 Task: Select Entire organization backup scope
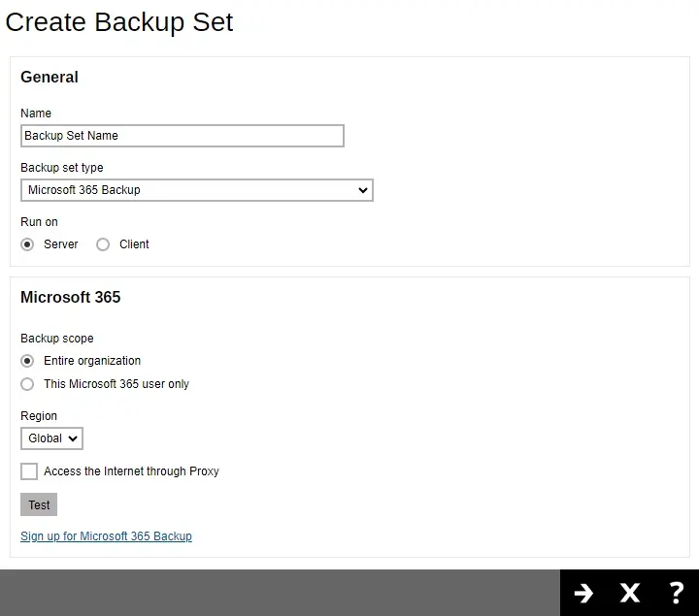coord(27,361)
